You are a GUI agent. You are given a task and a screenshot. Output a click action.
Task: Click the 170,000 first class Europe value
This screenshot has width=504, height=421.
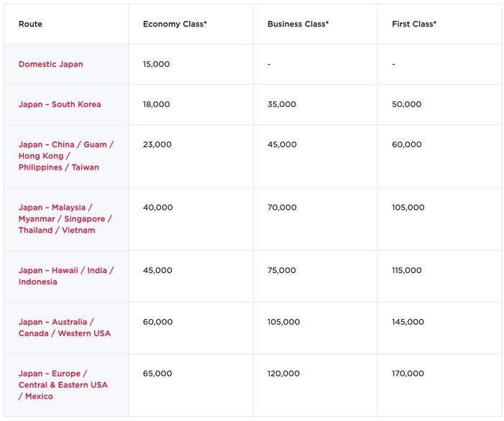pos(408,374)
